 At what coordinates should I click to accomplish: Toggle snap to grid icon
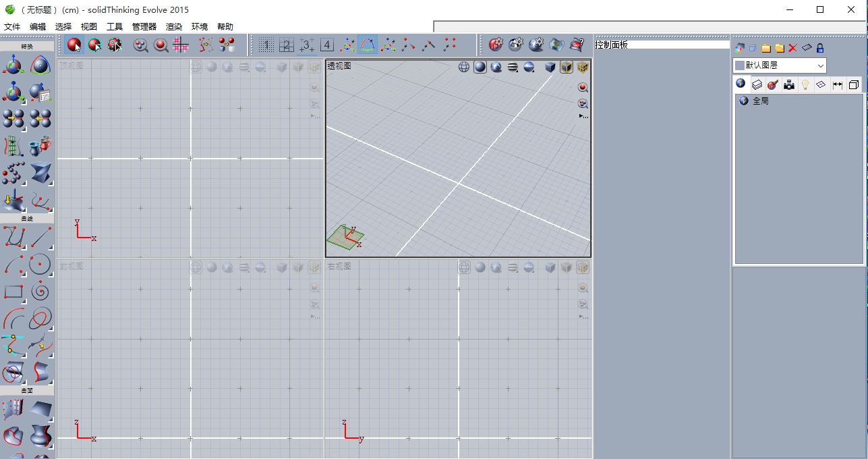pos(180,45)
